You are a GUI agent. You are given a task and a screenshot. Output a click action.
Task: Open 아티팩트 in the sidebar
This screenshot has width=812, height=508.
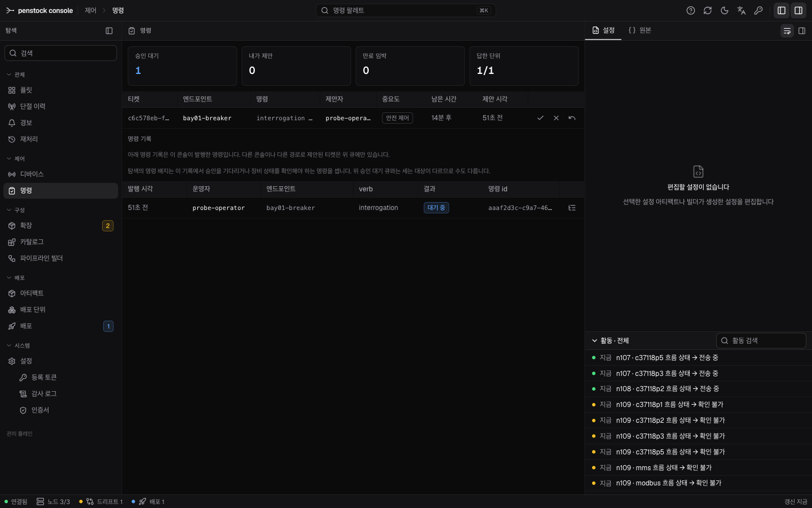pyautogui.click(x=61, y=294)
